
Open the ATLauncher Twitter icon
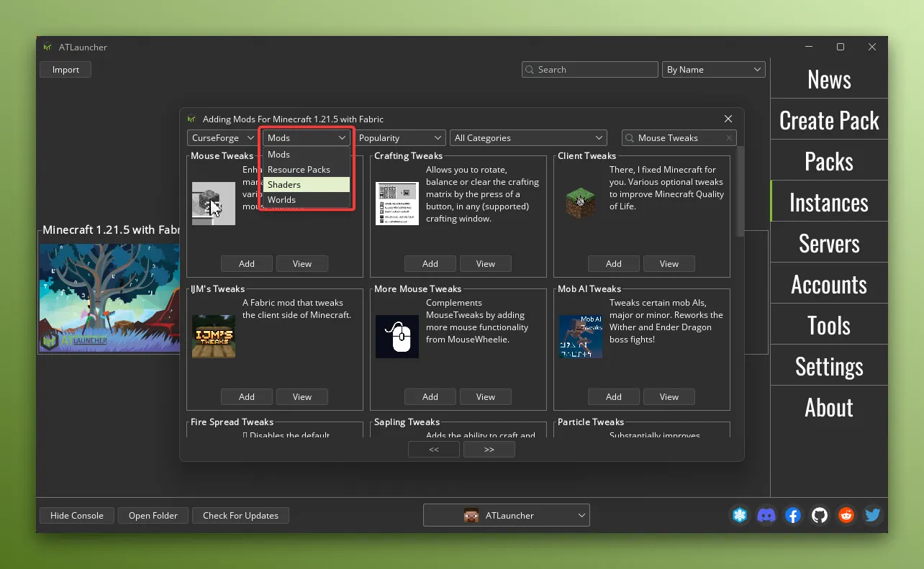[872, 515]
